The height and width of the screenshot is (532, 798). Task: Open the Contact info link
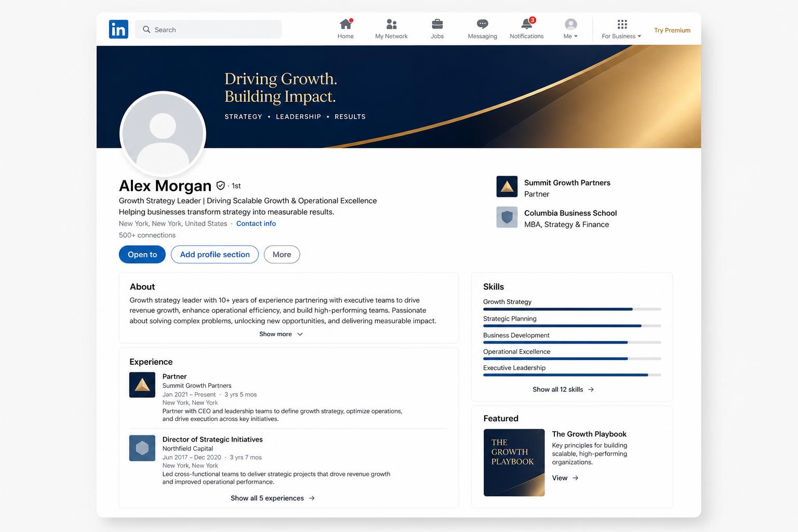point(256,224)
